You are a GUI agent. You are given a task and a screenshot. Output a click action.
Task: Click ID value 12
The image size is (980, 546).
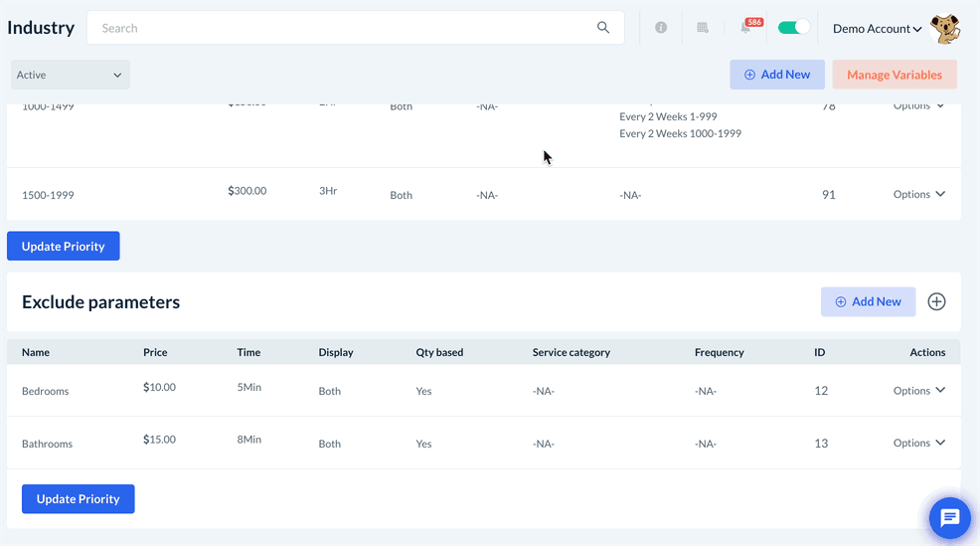click(821, 391)
